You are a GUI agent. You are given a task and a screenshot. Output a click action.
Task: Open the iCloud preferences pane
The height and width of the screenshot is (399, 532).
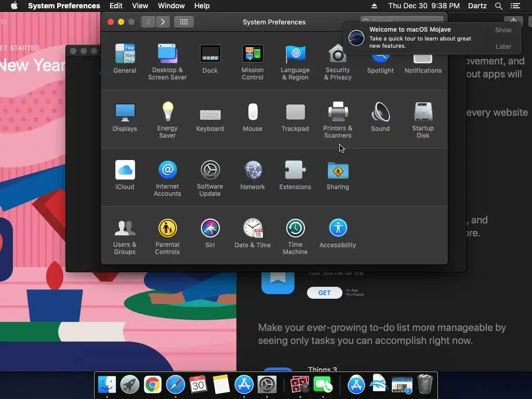coord(125,175)
